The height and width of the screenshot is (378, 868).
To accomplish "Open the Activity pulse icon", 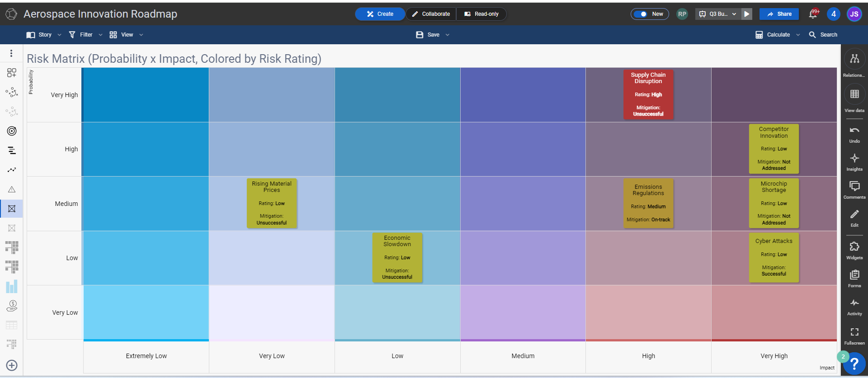I will 854,303.
